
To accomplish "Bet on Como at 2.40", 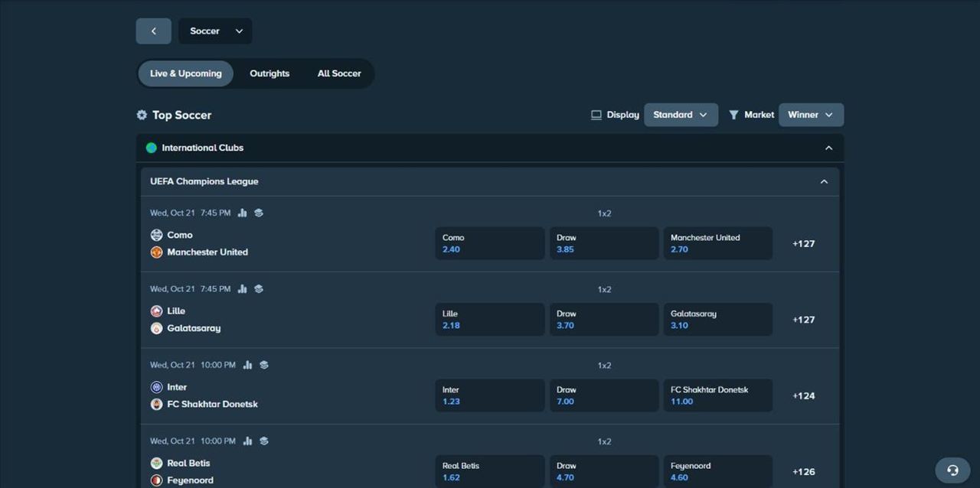I will click(490, 243).
